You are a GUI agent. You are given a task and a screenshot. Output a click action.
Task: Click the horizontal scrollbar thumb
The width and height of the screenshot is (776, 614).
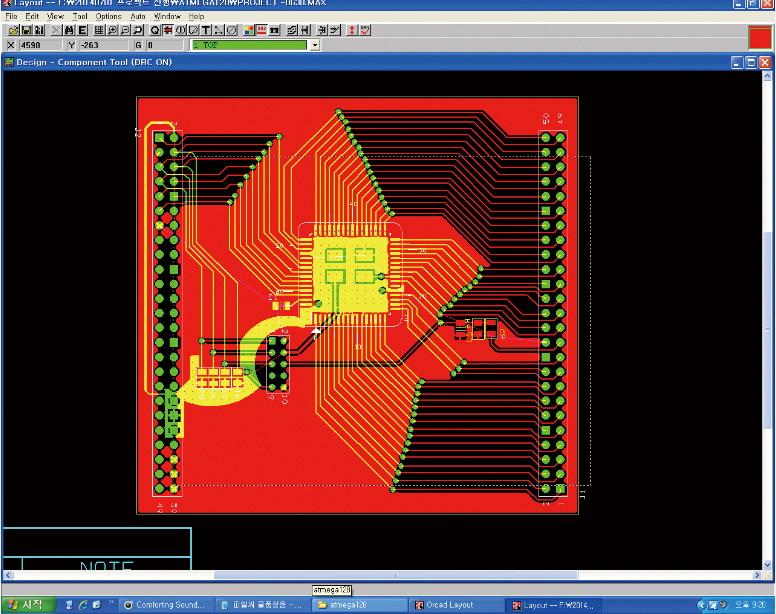tap(395, 575)
